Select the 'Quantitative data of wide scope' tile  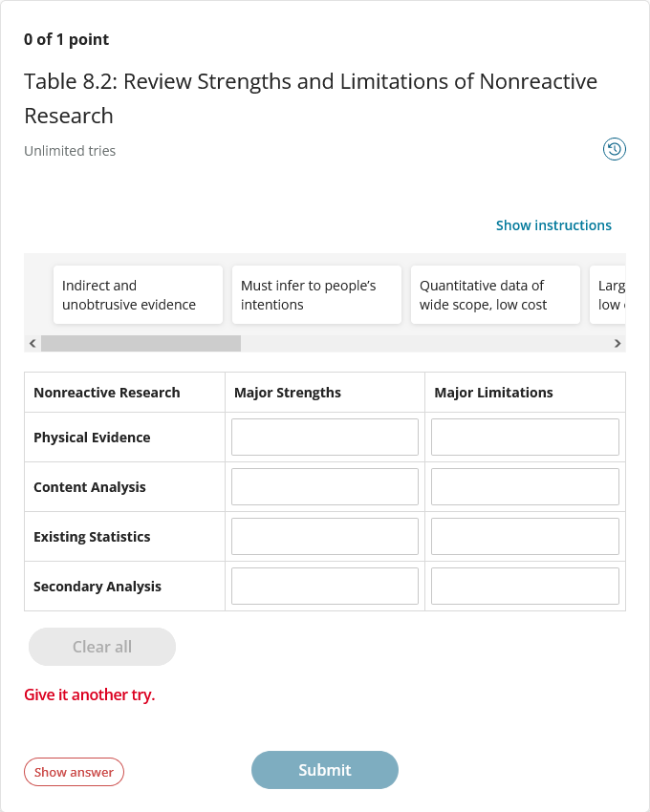coord(494,294)
